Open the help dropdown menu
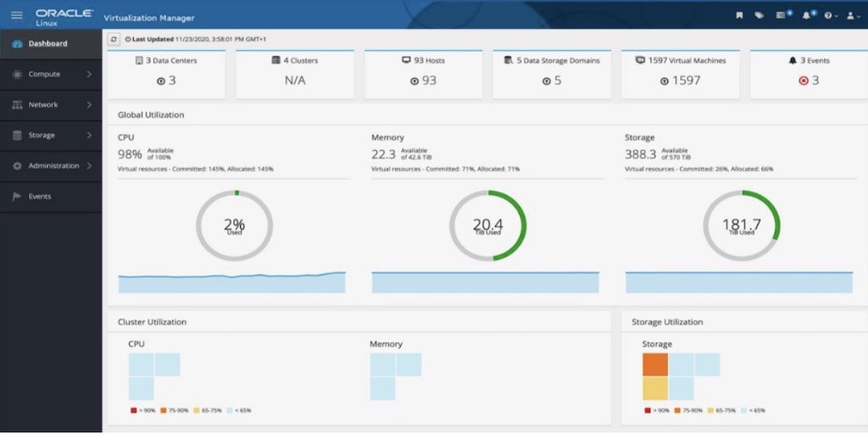 pyautogui.click(x=830, y=15)
